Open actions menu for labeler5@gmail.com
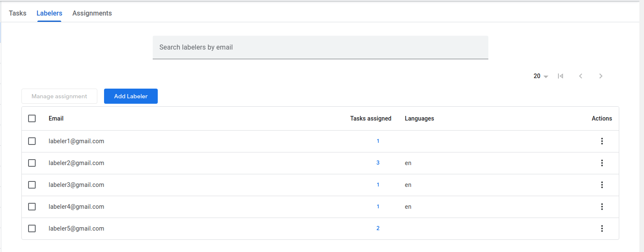The height and width of the screenshot is (252, 644). [x=602, y=228]
